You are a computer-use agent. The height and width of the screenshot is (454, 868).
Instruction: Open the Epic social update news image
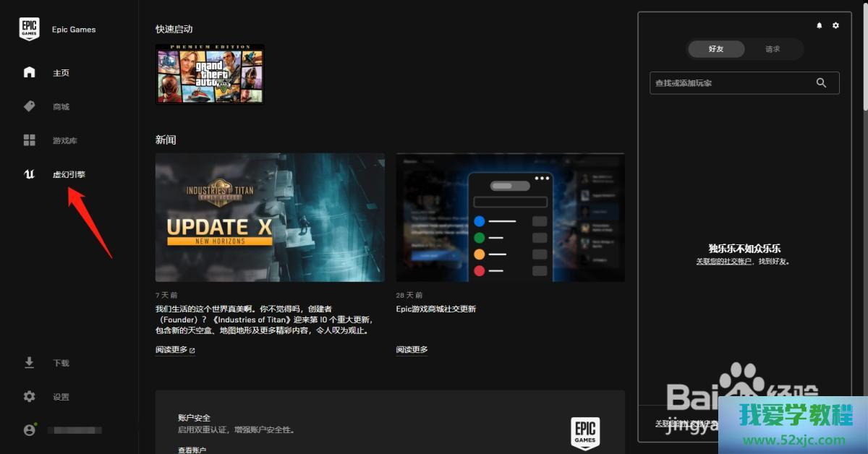click(x=510, y=217)
